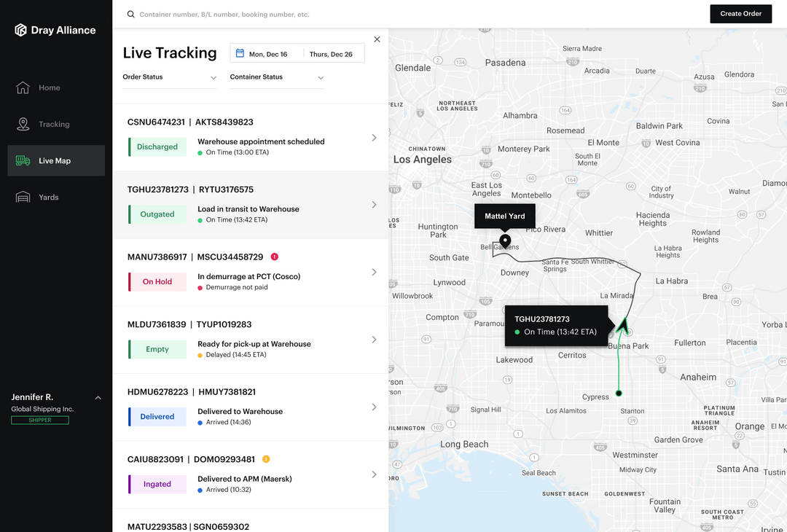The height and width of the screenshot is (532, 787).
Task: Select the Live Map sidebar icon
Action: pyautogui.click(x=24, y=160)
